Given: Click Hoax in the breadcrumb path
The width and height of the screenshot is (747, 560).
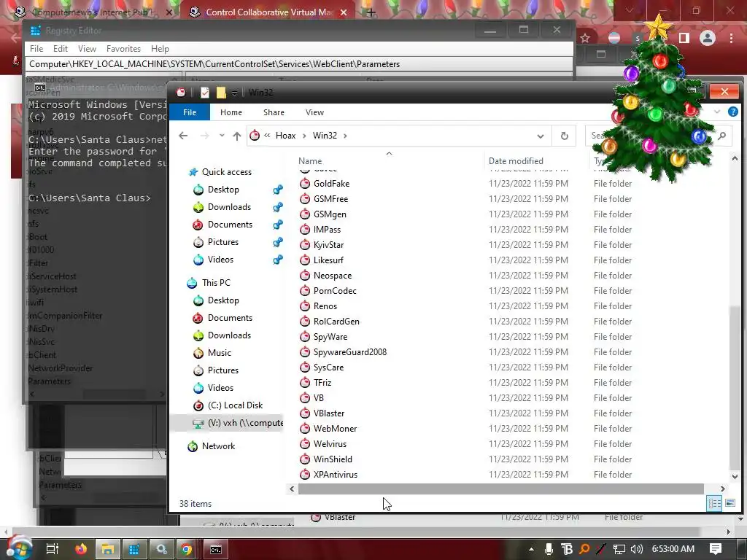Looking at the screenshot, I should click(285, 136).
